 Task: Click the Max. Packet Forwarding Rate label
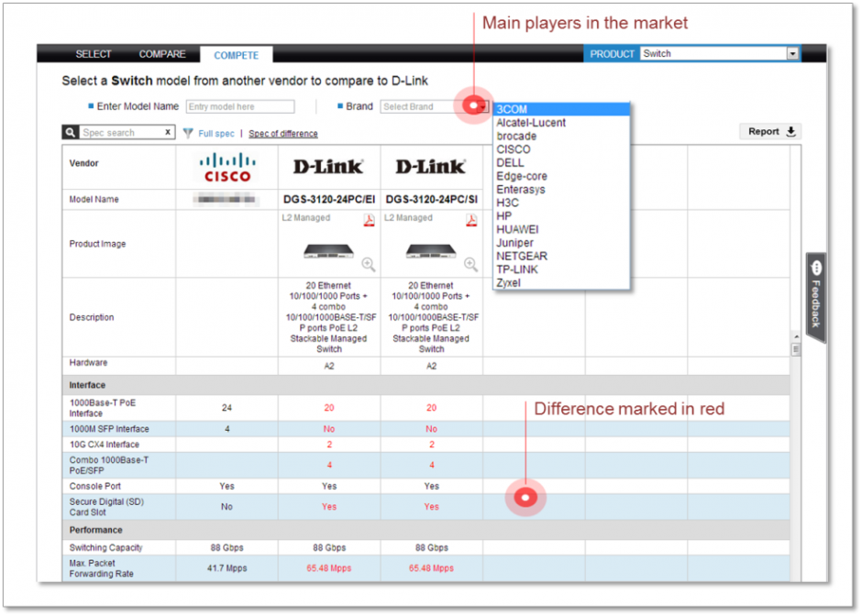tap(102, 568)
